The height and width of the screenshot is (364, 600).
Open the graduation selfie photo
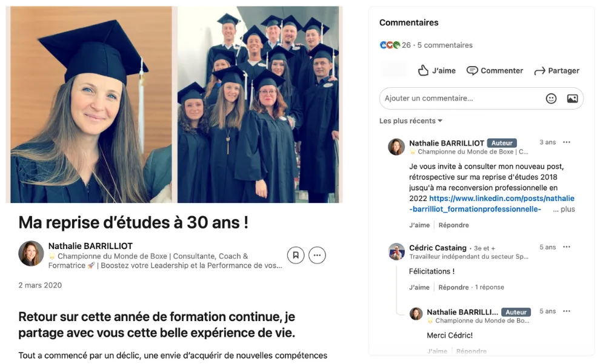(x=91, y=105)
